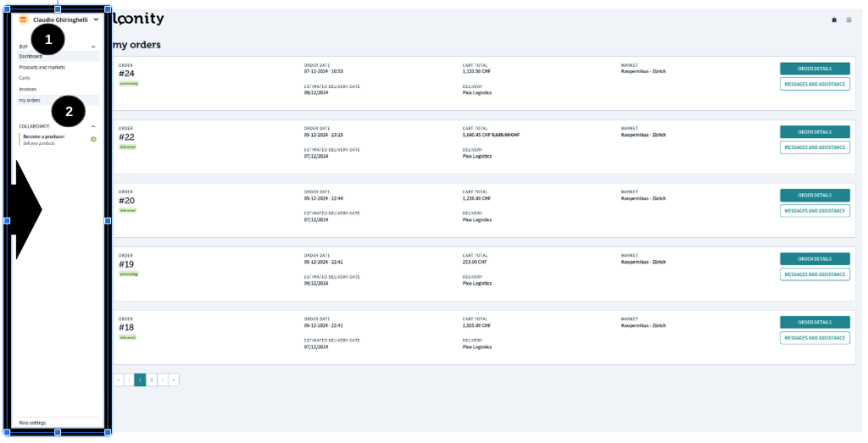Screen dimensions: 868x443
Task: Collapse the BUY section
Action: point(93,47)
